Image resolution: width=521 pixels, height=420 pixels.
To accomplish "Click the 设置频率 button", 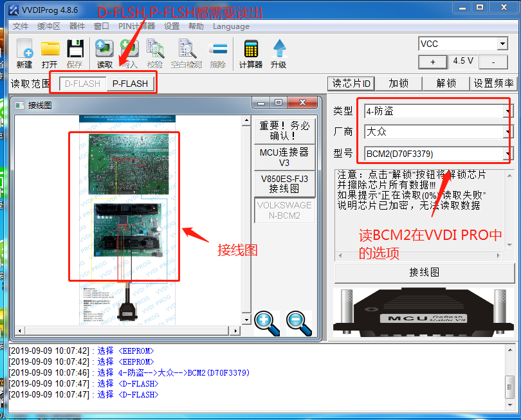I will 494,84.
